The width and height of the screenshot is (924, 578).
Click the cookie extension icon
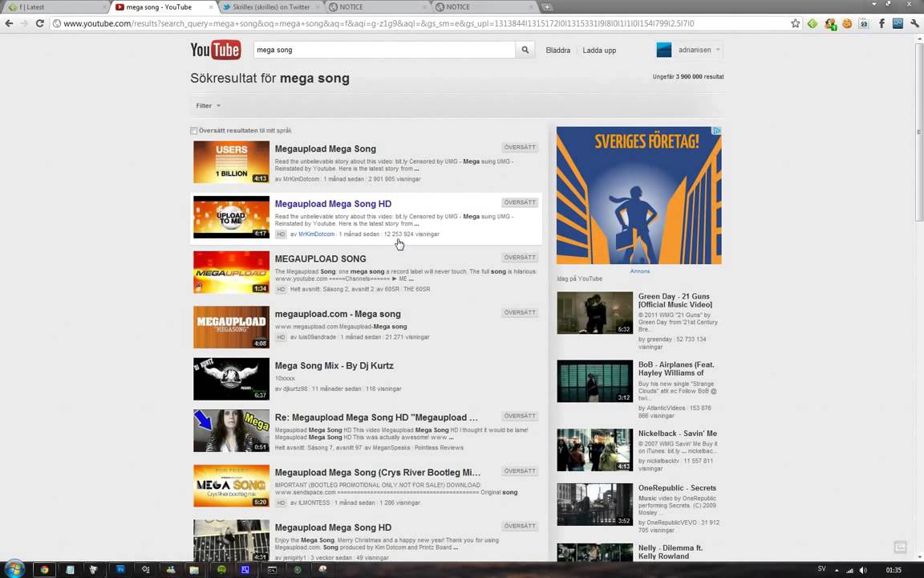847,23
